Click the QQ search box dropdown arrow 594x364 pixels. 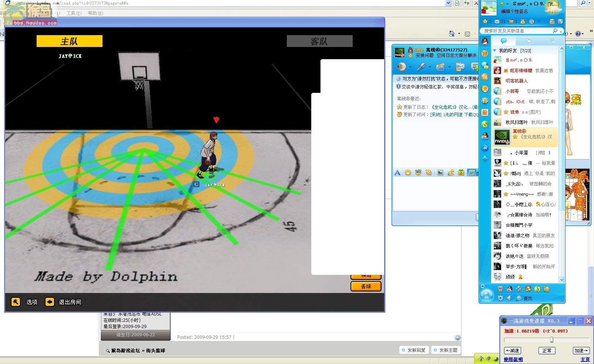[561, 31]
